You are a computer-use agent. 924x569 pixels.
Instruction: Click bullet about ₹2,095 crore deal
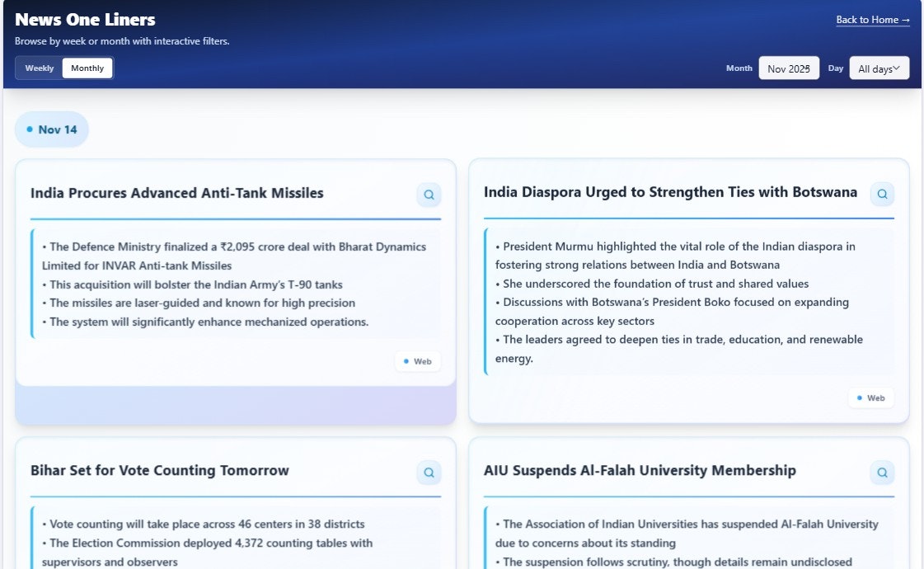[234, 256]
